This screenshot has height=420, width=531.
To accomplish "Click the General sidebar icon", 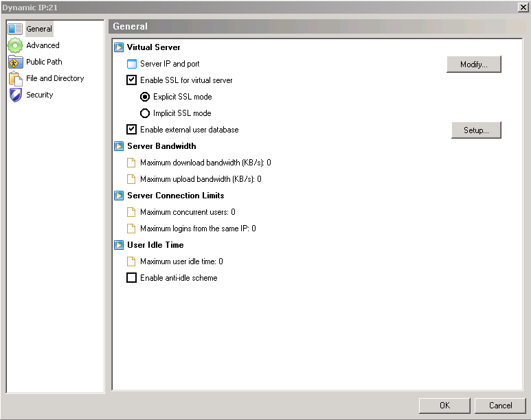I will pos(15,29).
